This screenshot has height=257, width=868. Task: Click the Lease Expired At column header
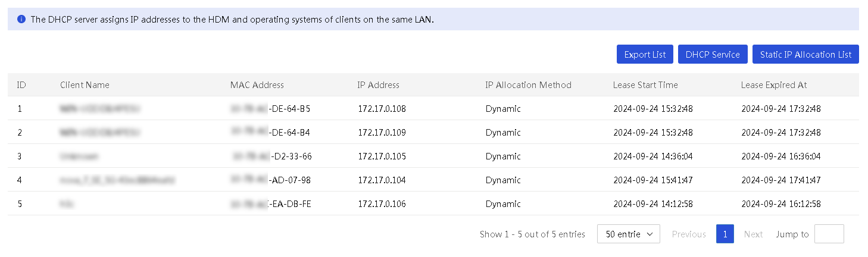click(774, 85)
